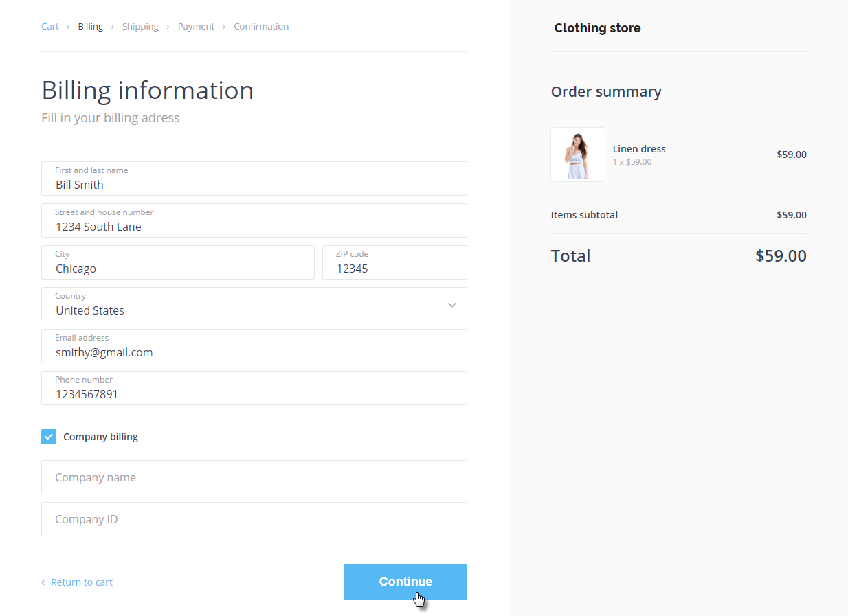Focus the Phone number field
Image resolution: width=848 pixels, height=616 pixels.
click(254, 389)
